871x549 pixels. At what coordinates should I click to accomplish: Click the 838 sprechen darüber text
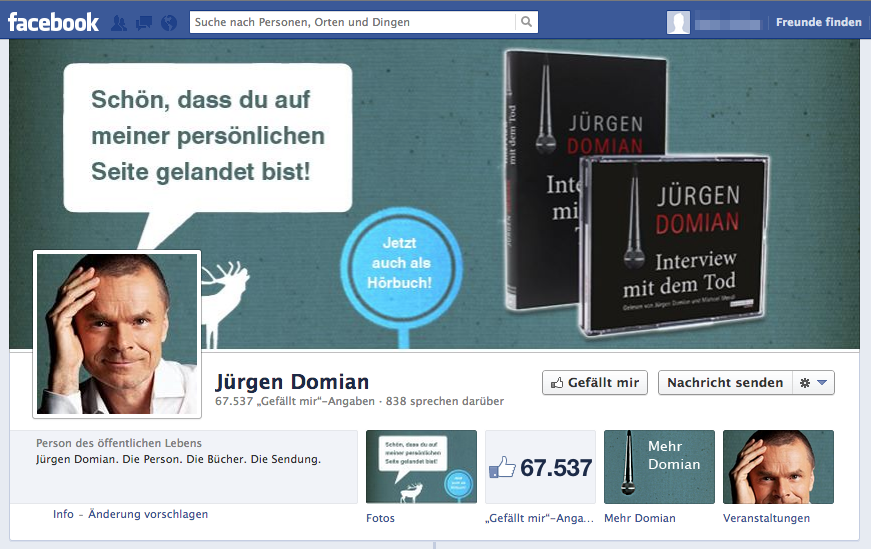tap(445, 401)
